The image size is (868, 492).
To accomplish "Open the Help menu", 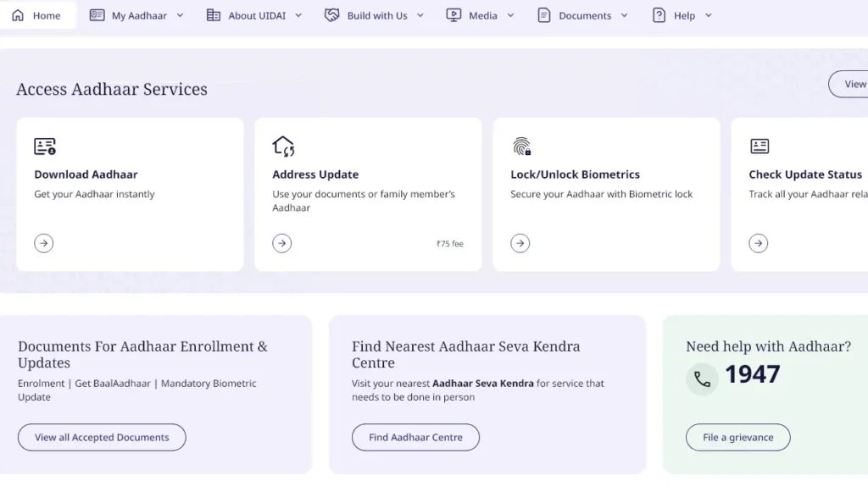I will [x=682, y=15].
